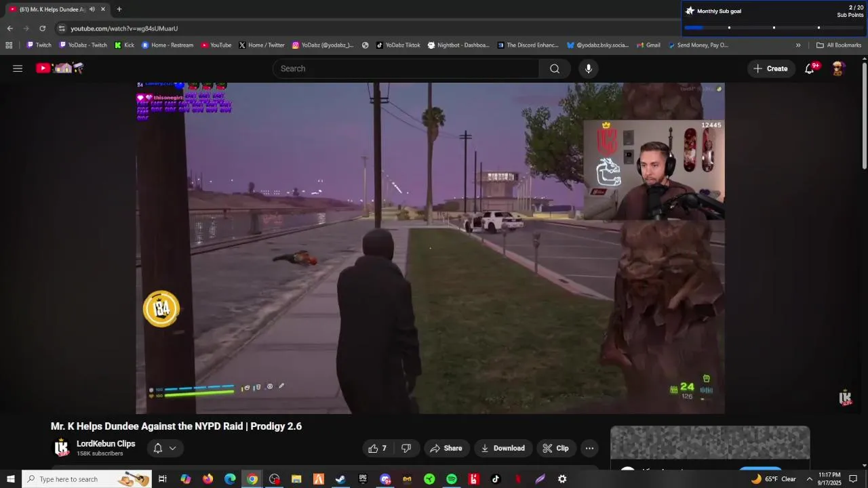Click the YouTube search input field
Image resolution: width=868 pixels, height=488 pixels.
[x=406, y=68]
